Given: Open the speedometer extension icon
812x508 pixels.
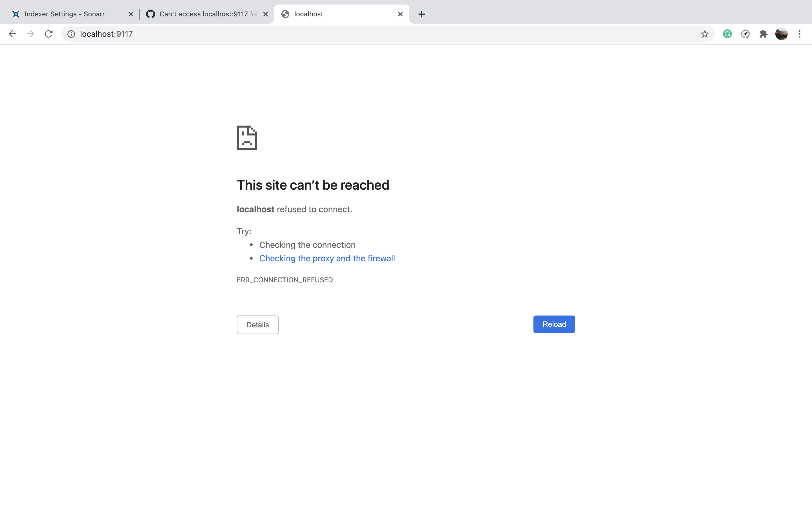Looking at the screenshot, I should 745,34.
